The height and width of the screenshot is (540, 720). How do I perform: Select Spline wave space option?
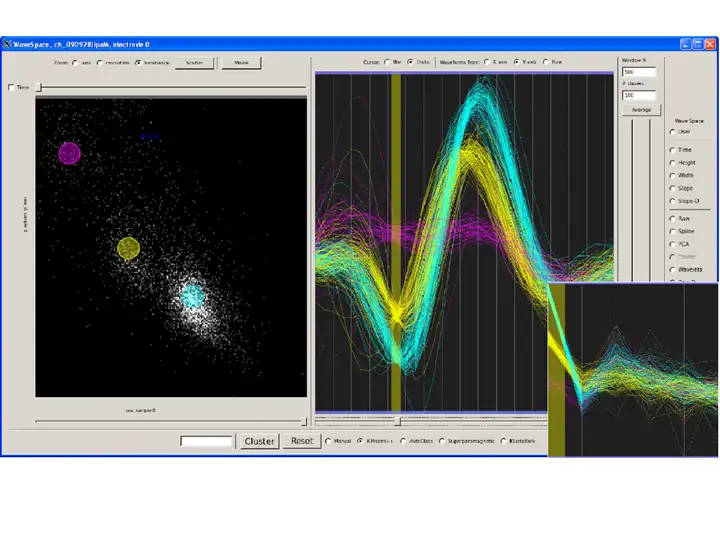click(673, 231)
